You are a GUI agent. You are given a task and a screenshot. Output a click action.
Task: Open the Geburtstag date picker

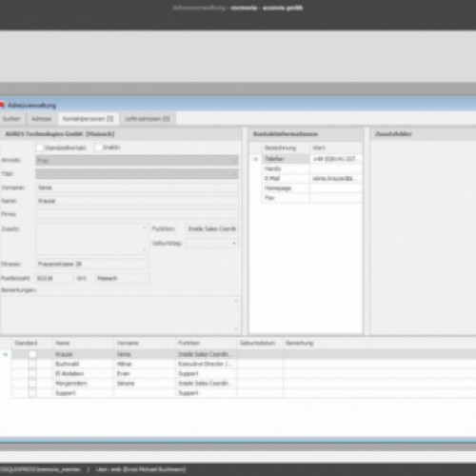point(234,244)
